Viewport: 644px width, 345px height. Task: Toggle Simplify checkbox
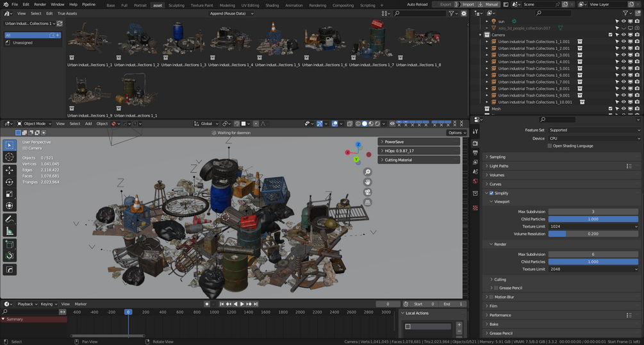[491, 193]
